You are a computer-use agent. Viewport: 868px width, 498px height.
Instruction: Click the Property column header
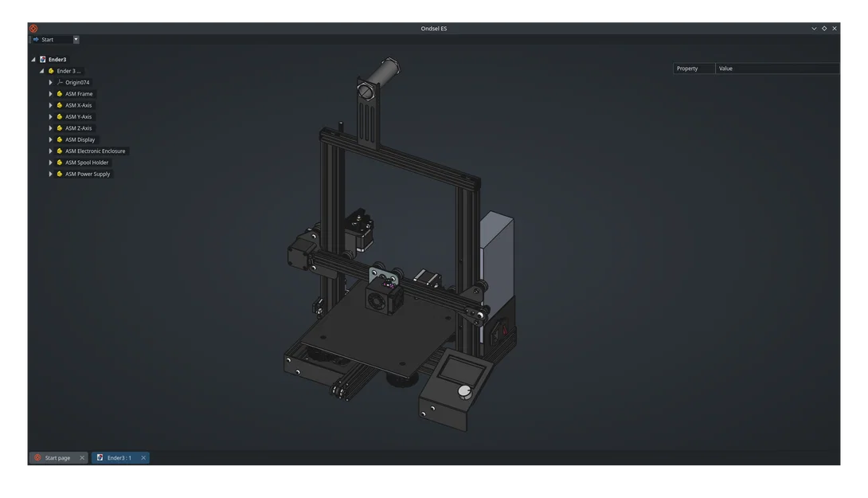pos(694,69)
